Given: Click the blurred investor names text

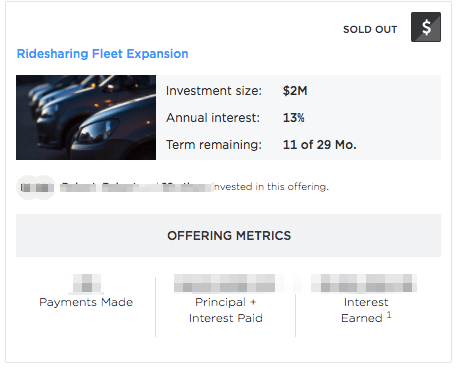Looking at the screenshot, I should 136,187.
